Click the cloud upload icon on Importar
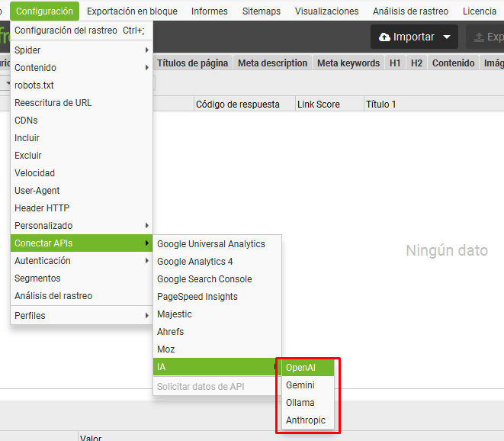The width and height of the screenshot is (504, 441). (384, 37)
